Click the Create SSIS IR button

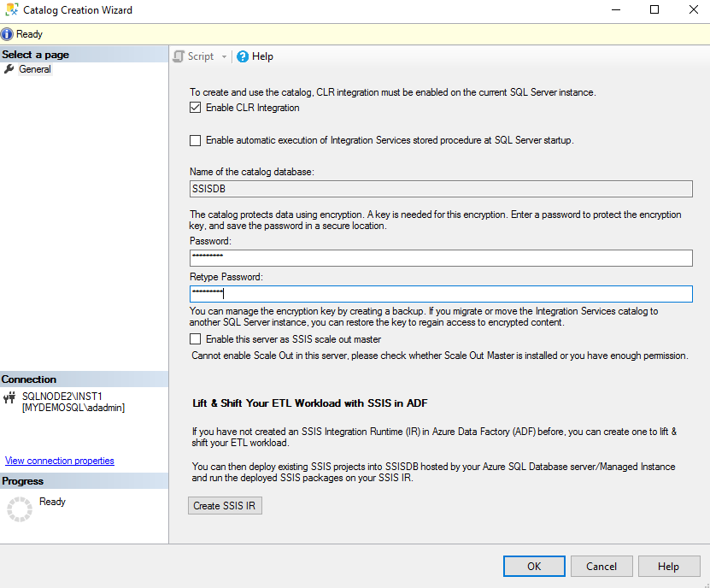pos(226,505)
